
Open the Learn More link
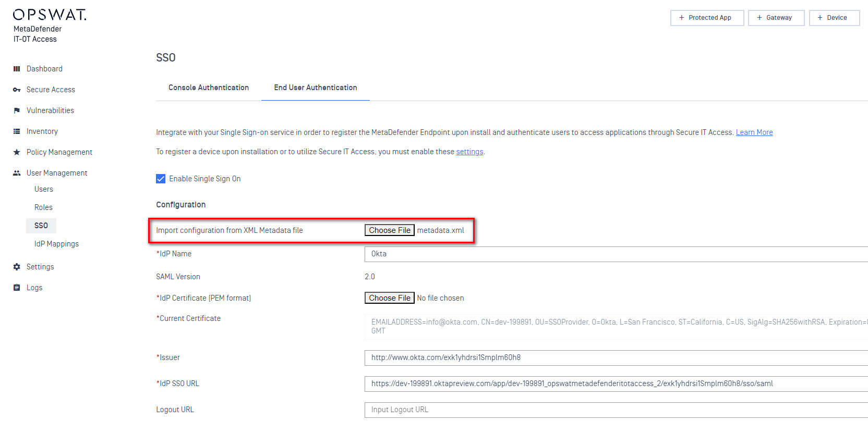(x=754, y=132)
